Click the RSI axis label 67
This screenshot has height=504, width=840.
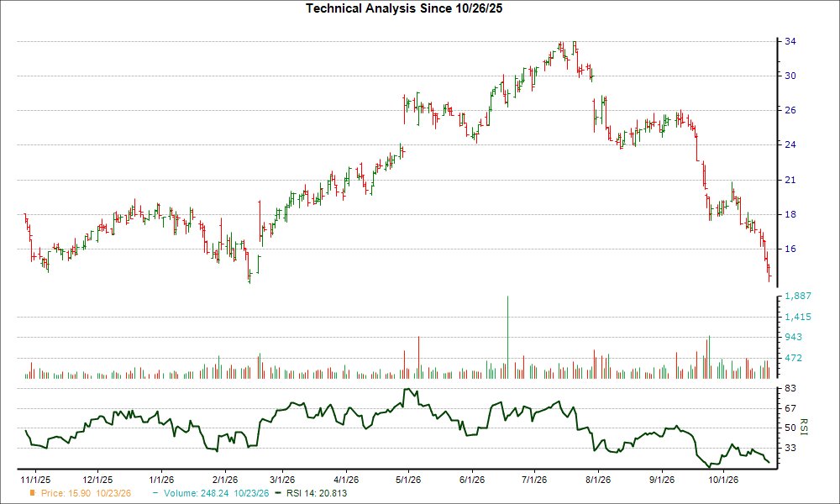coord(790,408)
